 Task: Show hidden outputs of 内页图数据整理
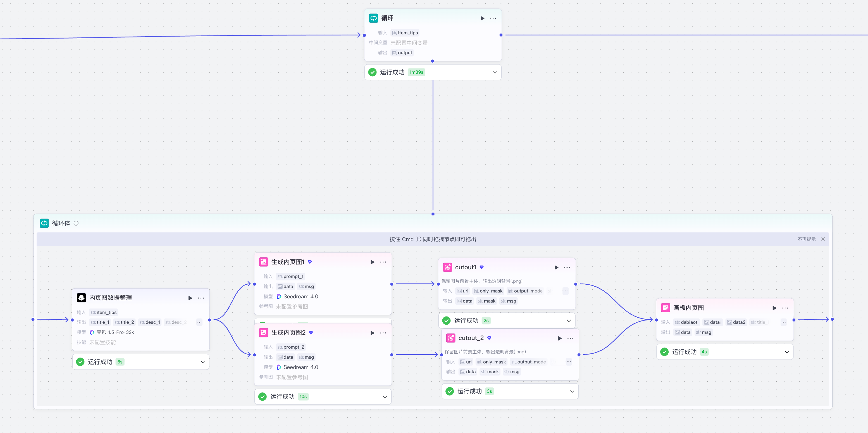pos(199,322)
